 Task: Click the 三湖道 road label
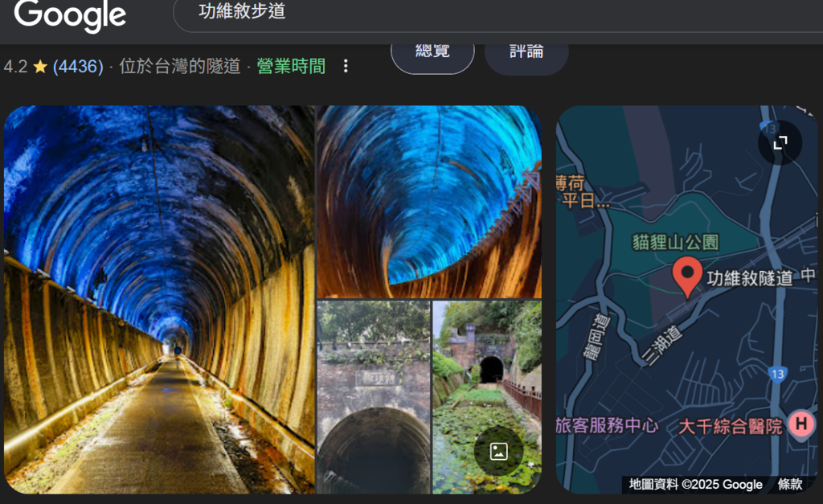point(662,346)
